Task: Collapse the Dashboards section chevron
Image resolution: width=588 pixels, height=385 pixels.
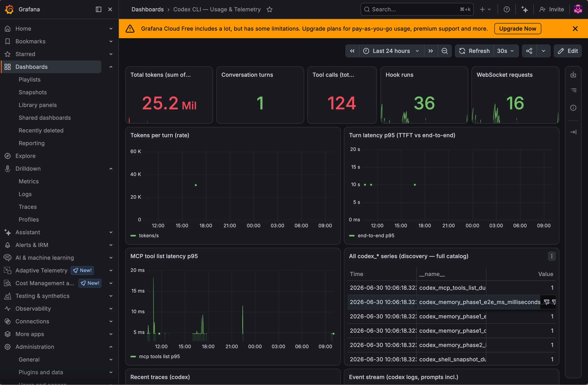Action: point(111,67)
